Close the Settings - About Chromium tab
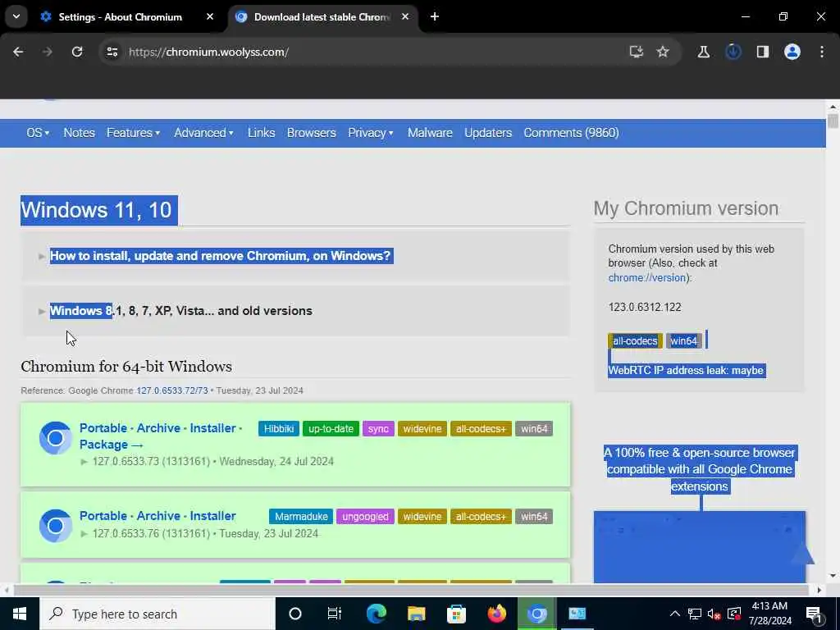 [209, 17]
